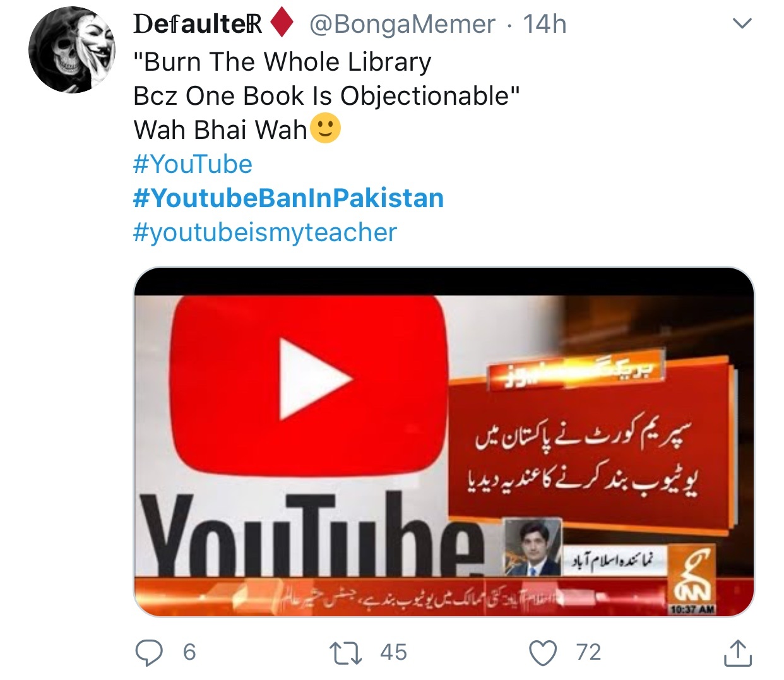This screenshot has height=680, width=784.
Task: Tap the share upload icon
Action: coord(737,653)
